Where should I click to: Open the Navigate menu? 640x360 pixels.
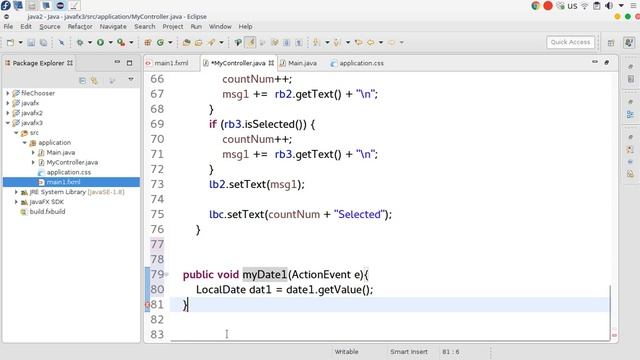click(x=113, y=27)
